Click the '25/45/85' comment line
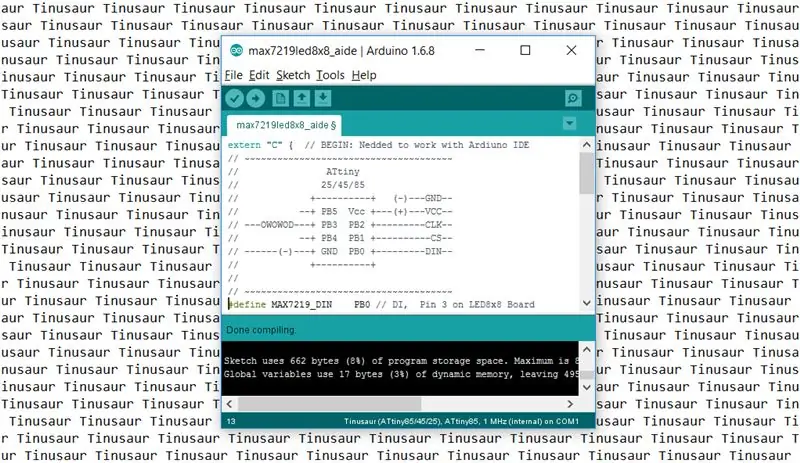The width and height of the screenshot is (800, 463). [296, 185]
